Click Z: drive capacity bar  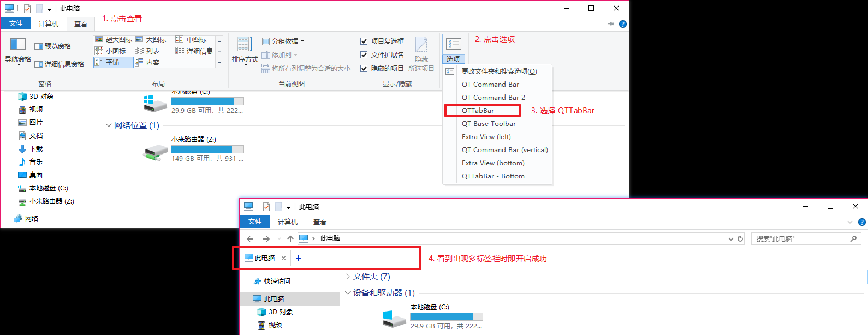[207, 149]
